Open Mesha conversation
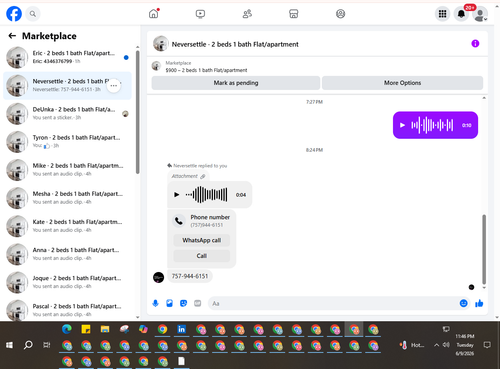 click(x=67, y=198)
